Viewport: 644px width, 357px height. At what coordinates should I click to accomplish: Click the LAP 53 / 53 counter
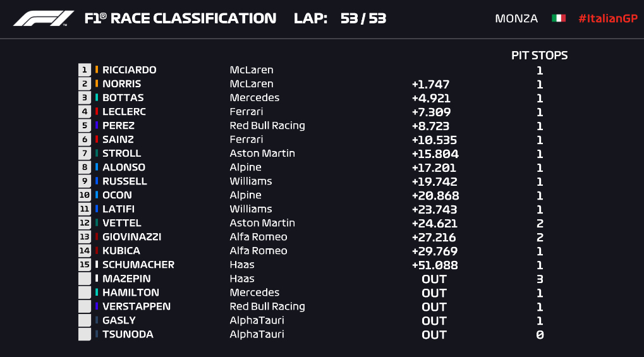point(340,18)
